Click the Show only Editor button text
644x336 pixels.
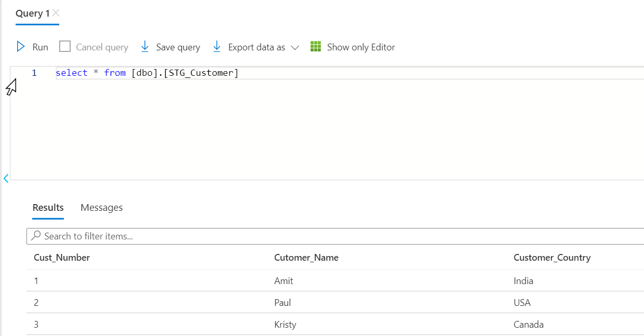coord(361,47)
